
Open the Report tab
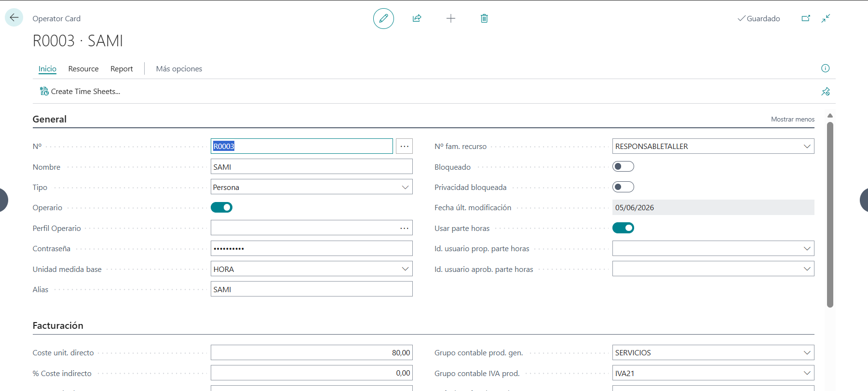click(x=122, y=69)
